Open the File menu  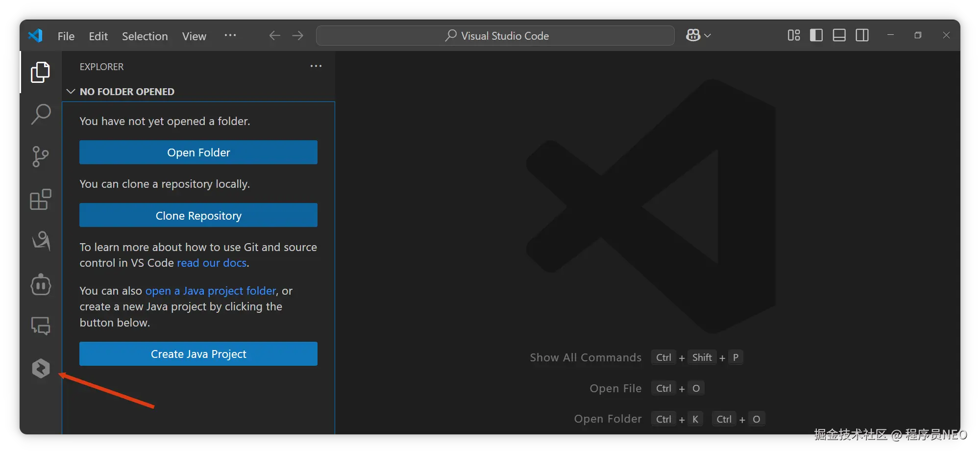66,36
